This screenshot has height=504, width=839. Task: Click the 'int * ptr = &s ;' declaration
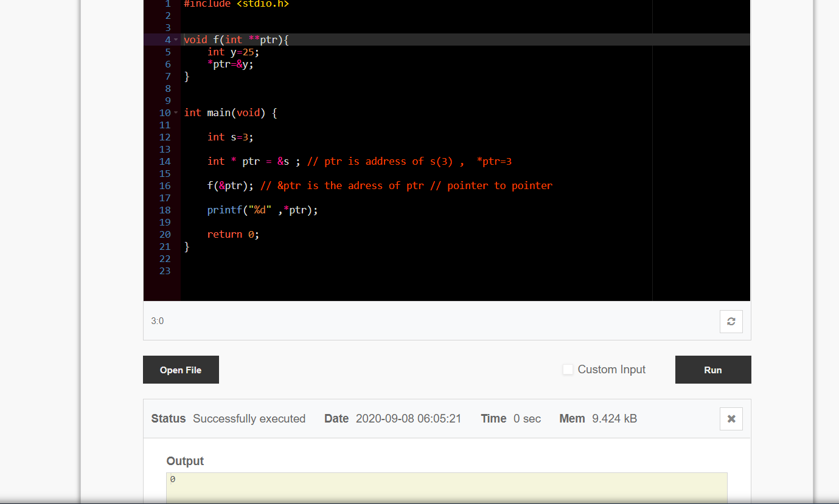[x=254, y=161]
